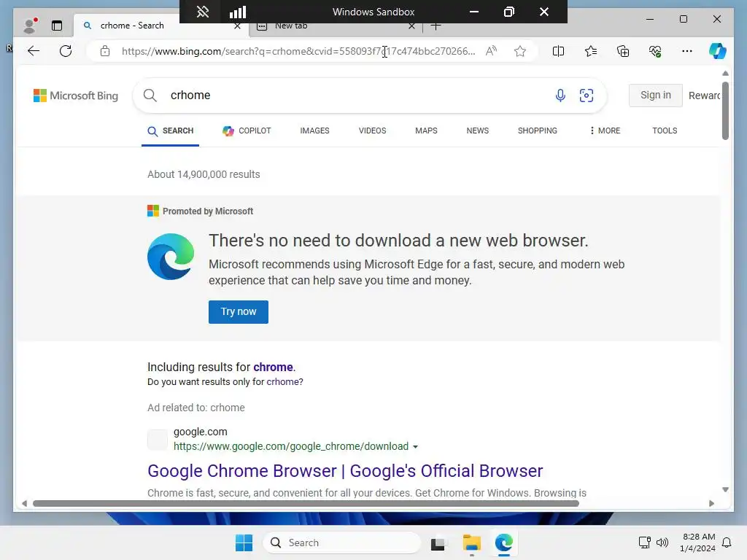Image resolution: width=747 pixels, height=560 pixels.
Task: Click the scroll right arrow
Action: pos(712,503)
